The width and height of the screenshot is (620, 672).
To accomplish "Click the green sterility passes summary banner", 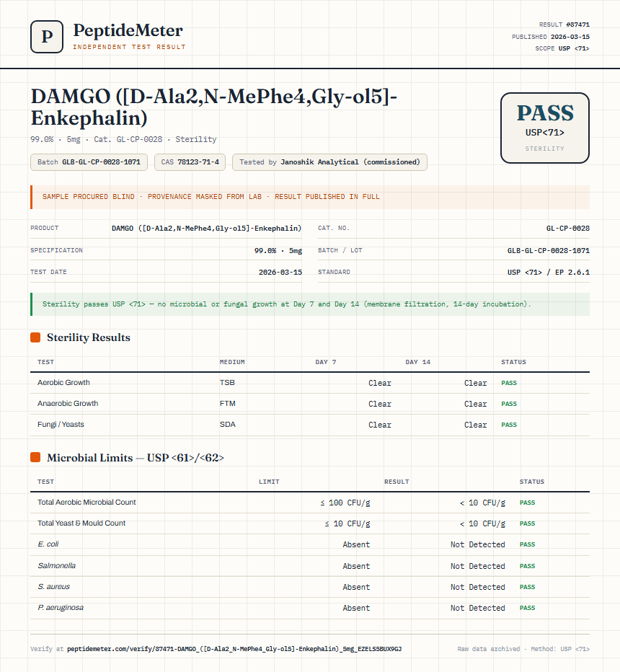I will (310, 304).
